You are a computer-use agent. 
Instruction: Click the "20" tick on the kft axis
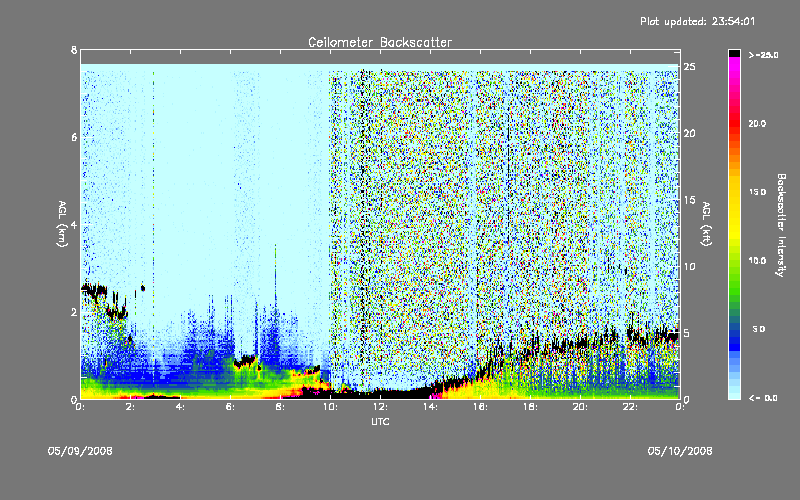point(690,134)
